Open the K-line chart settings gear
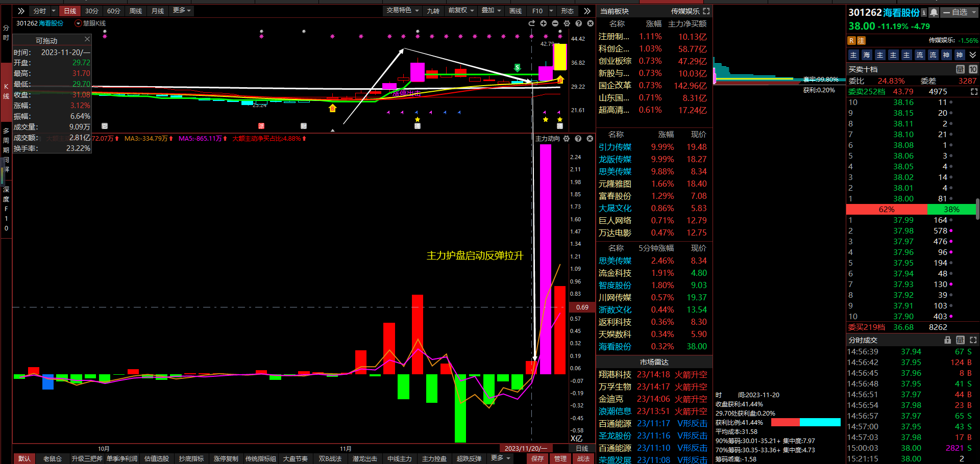 (x=567, y=23)
